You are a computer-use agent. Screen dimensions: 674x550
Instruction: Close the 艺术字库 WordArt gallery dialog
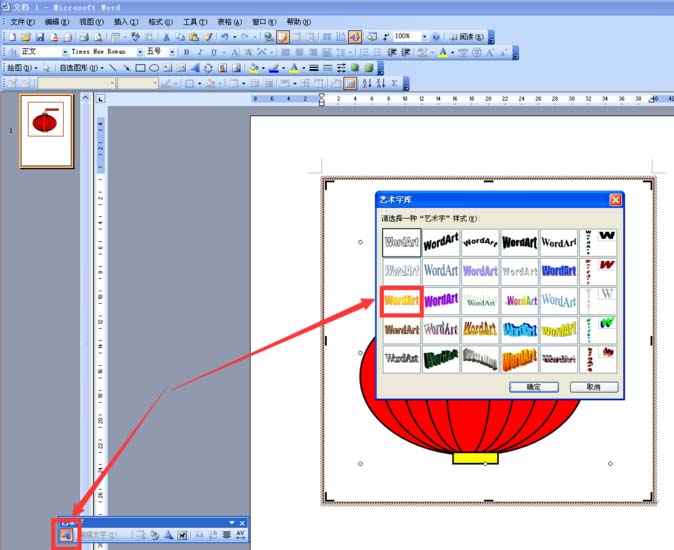click(616, 199)
